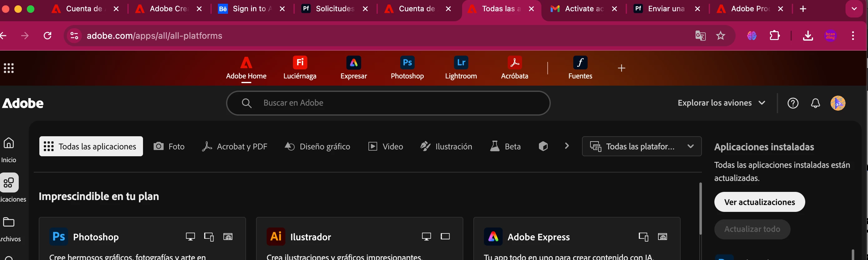Viewport: 868px width, 260px height.
Task: Select the Diseño gráfico tab
Action: tap(317, 146)
